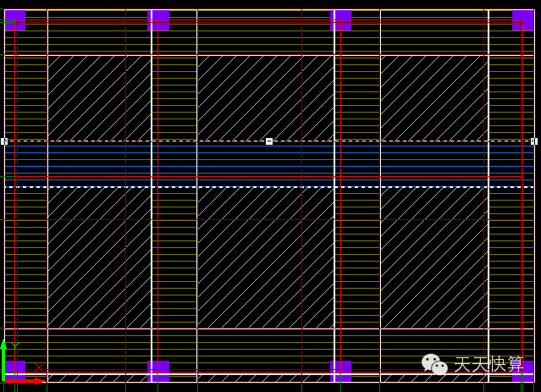Click the middle grip on the dashed line
Screen dimensions: 541x392
(269, 141)
